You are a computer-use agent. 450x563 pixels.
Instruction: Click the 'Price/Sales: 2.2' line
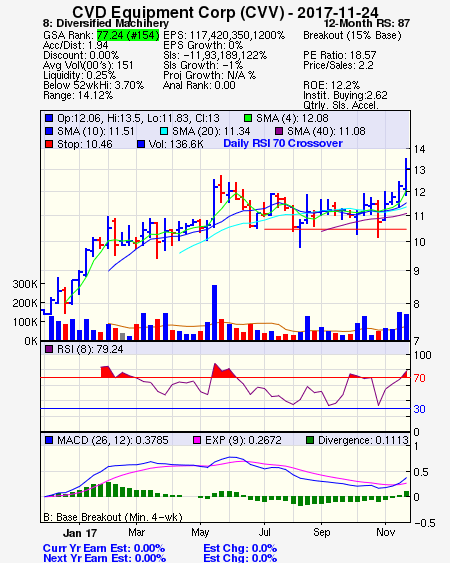click(x=338, y=65)
